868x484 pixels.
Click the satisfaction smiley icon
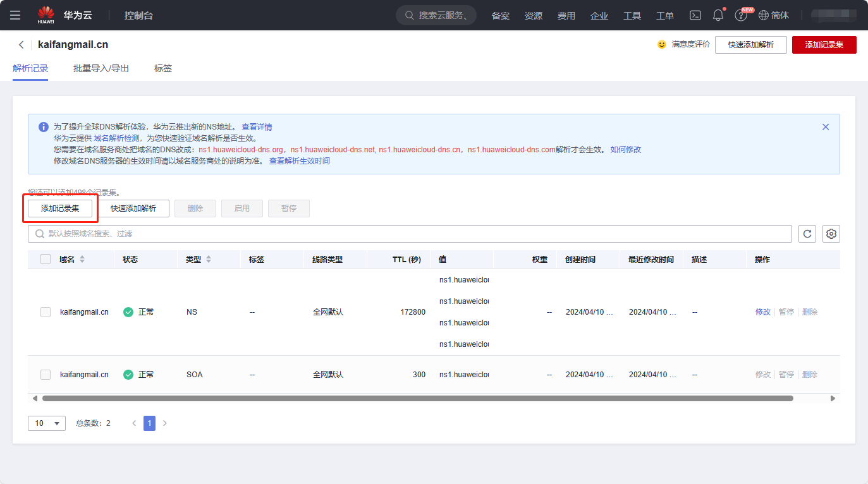pos(662,45)
